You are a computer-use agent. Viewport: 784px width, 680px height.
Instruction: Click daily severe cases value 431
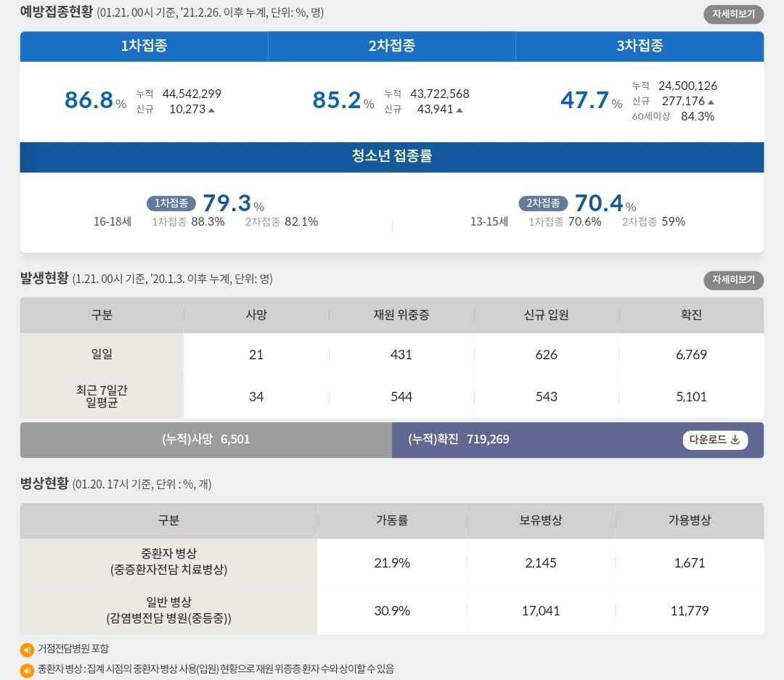click(401, 354)
